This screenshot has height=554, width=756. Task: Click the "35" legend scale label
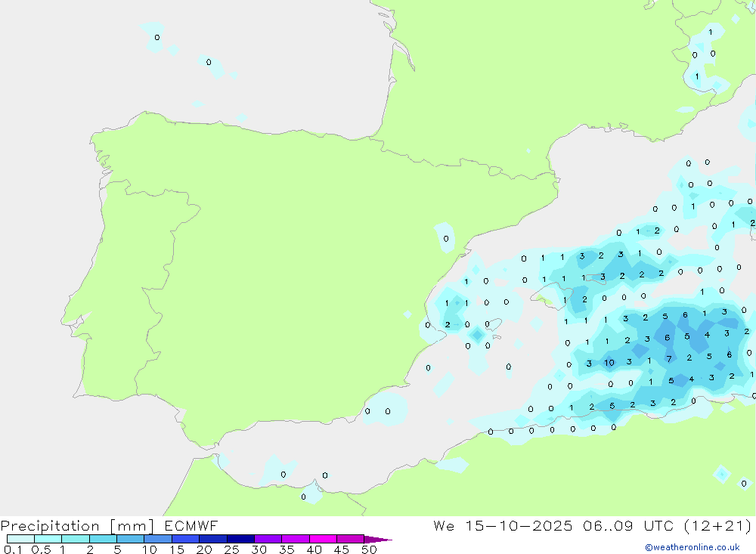click(x=287, y=549)
